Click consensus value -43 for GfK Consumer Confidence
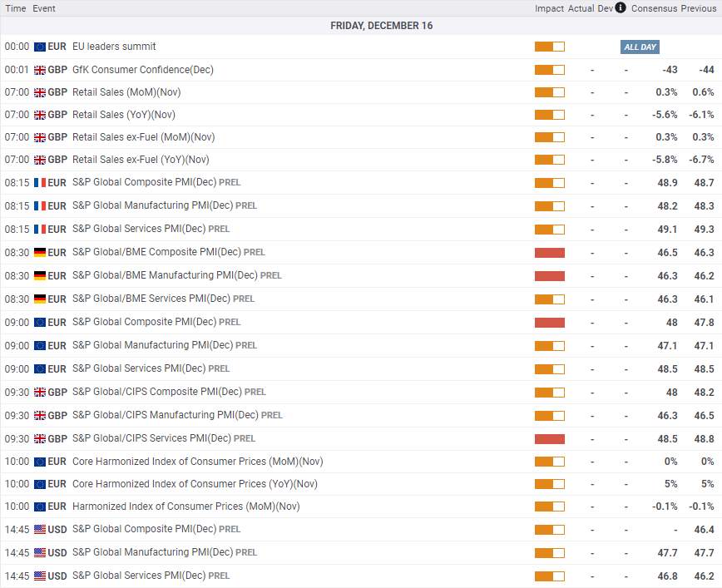The height and width of the screenshot is (588, 722). (670, 70)
